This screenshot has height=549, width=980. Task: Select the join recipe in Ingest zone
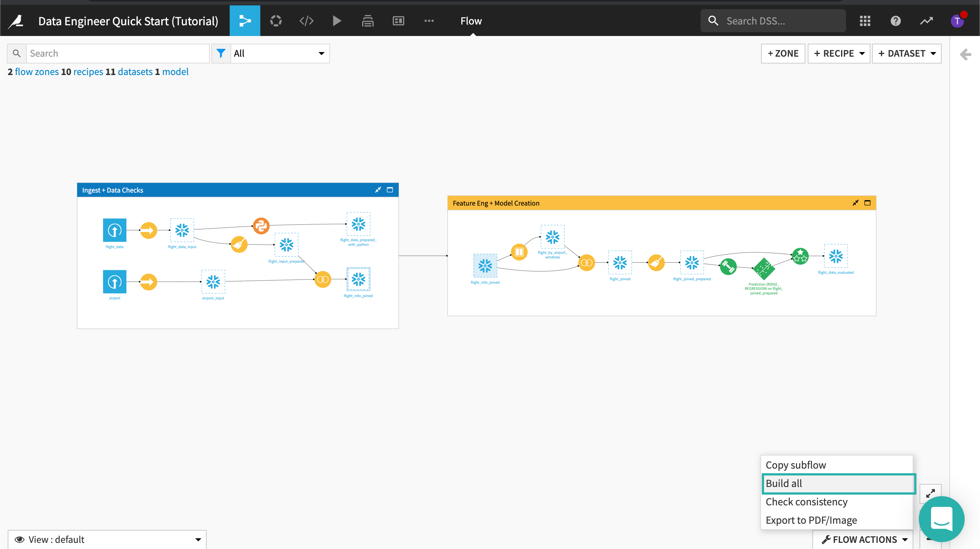tap(323, 279)
